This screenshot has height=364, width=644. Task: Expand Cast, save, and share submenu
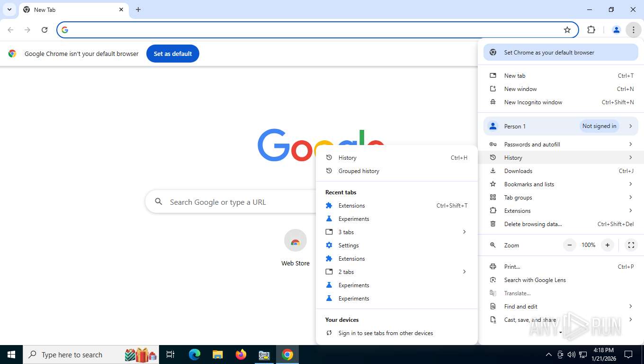pyautogui.click(x=561, y=320)
